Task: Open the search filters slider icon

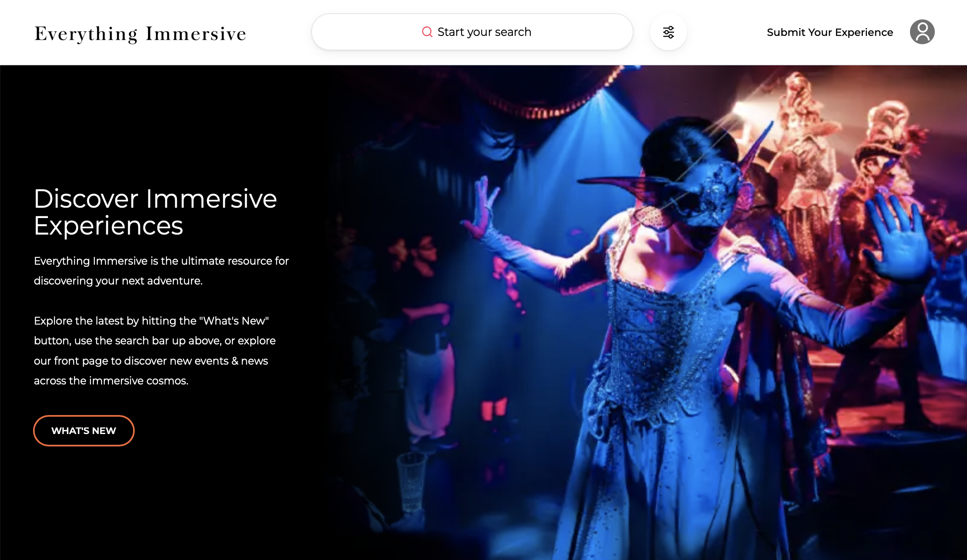Action: tap(668, 32)
